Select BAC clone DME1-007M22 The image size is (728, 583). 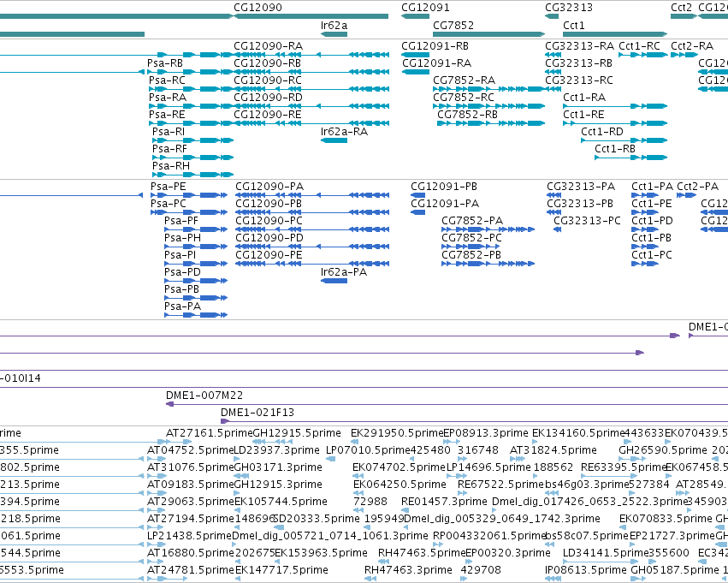click(204, 396)
